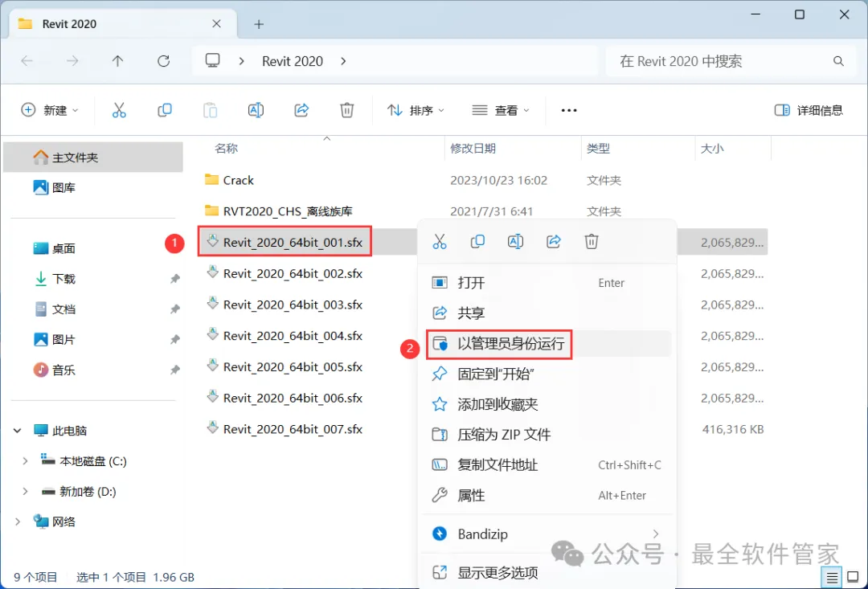Go back with the Back arrow
This screenshot has height=589, width=868.
click(27, 61)
